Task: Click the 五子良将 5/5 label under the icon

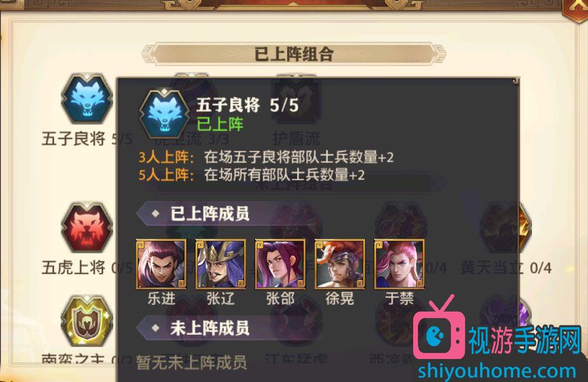Action: pyautogui.click(x=87, y=139)
